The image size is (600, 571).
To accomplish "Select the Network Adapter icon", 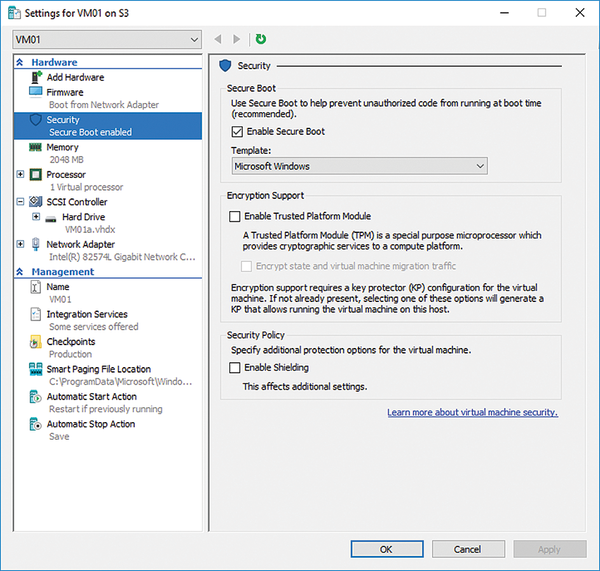I will (x=36, y=244).
